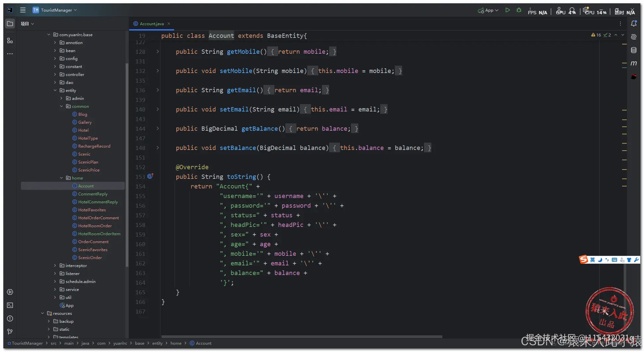Viewport: 644px width, 352px height.
Task: Expand the interceptor package
Action: pyautogui.click(x=55, y=265)
